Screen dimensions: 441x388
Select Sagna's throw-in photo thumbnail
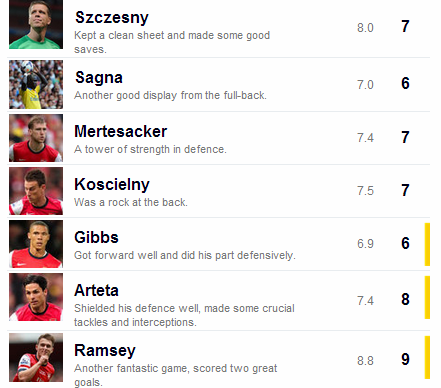click(x=36, y=84)
